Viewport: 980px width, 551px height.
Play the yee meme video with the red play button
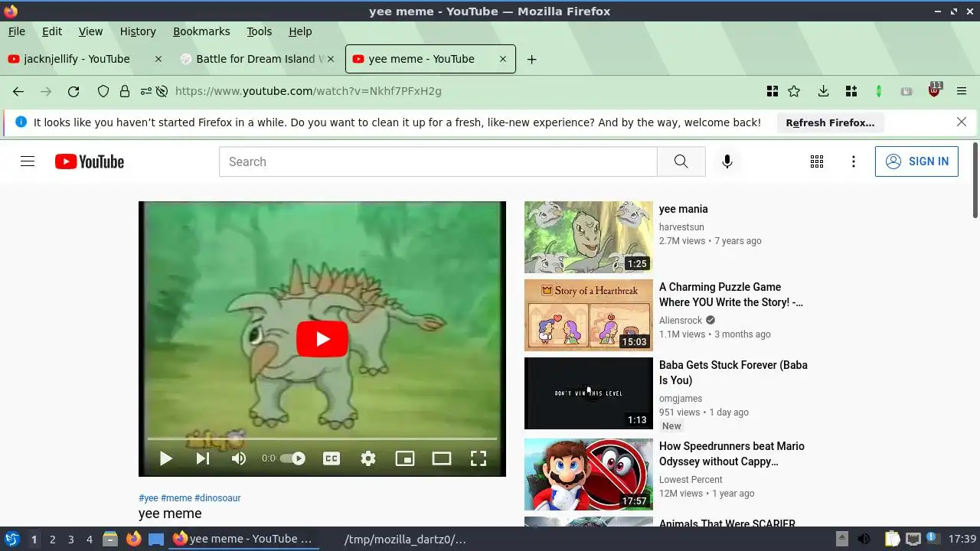[x=322, y=339]
